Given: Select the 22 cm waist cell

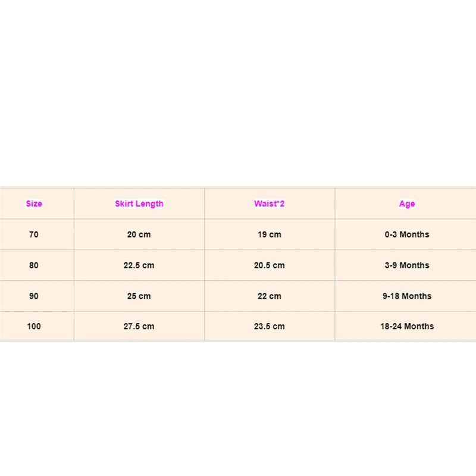Looking at the screenshot, I should (x=270, y=296).
